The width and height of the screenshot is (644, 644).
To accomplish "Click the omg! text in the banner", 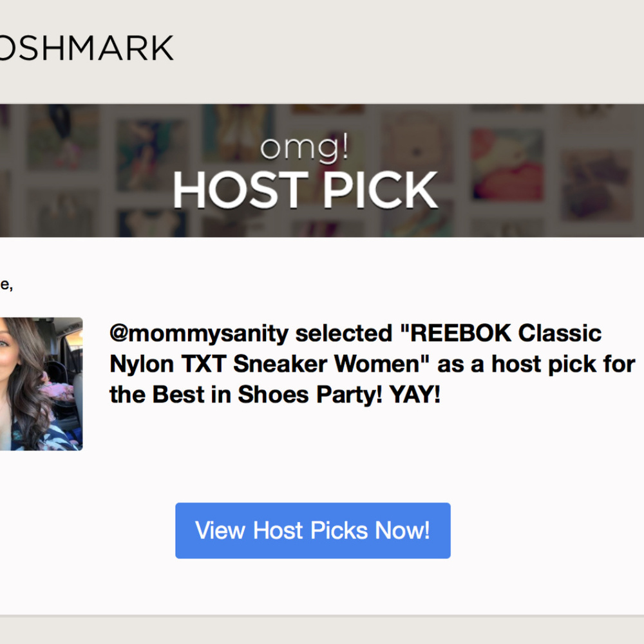I will 305,147.
